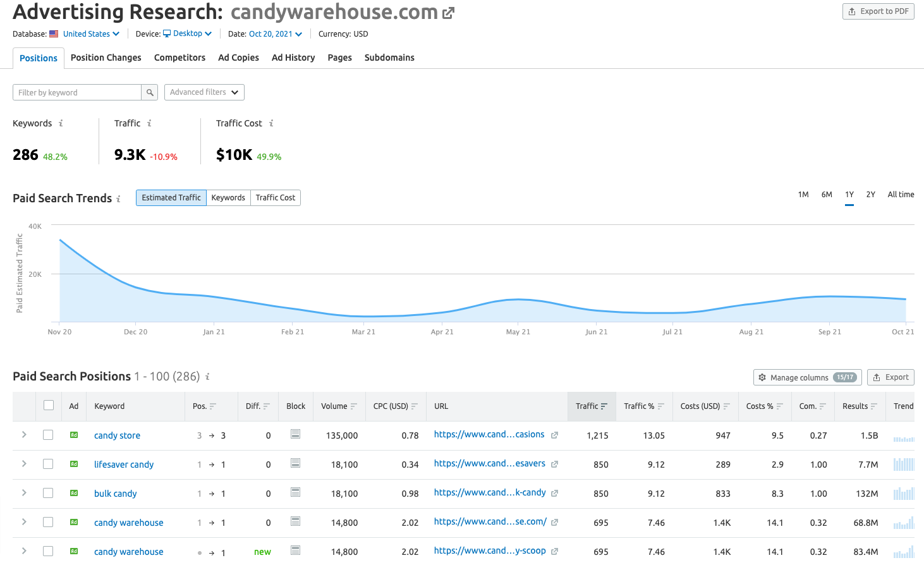Image resolution: width=924 pixels, height=565 pixels.
Task: Sort by Volume column icon
Action: [x=354, y=406]
